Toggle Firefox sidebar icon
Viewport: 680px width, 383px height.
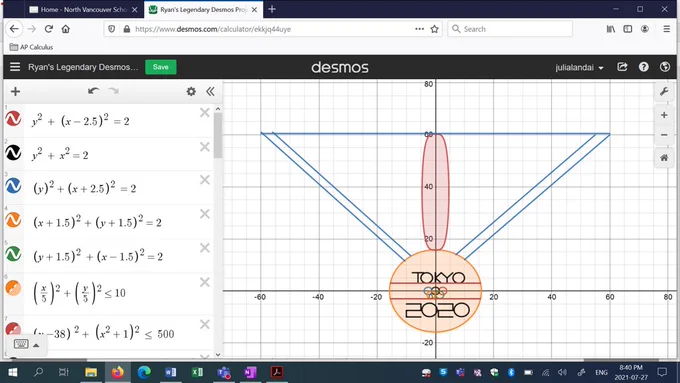(x=628, y=29)
